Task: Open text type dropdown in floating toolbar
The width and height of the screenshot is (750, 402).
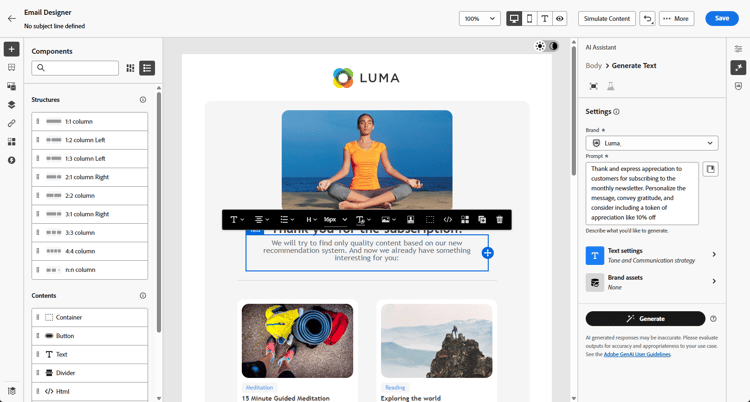Action: (x=237, y=220)
